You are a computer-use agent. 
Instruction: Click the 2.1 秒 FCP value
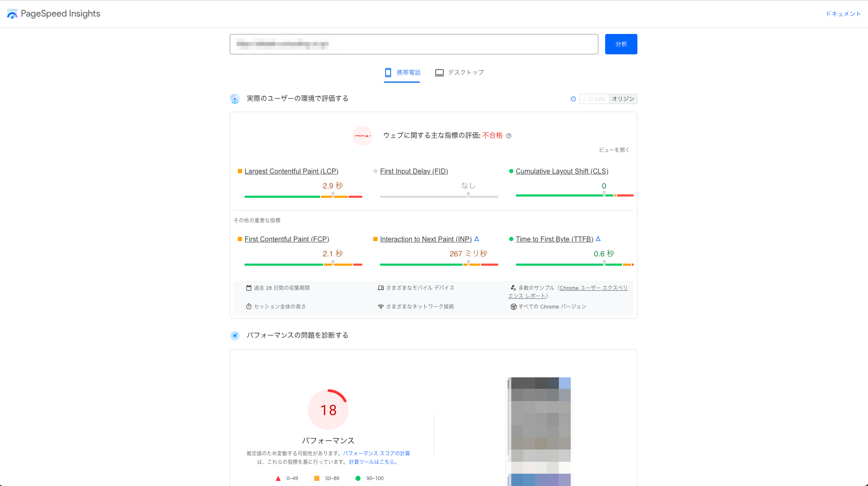point(333,253)
